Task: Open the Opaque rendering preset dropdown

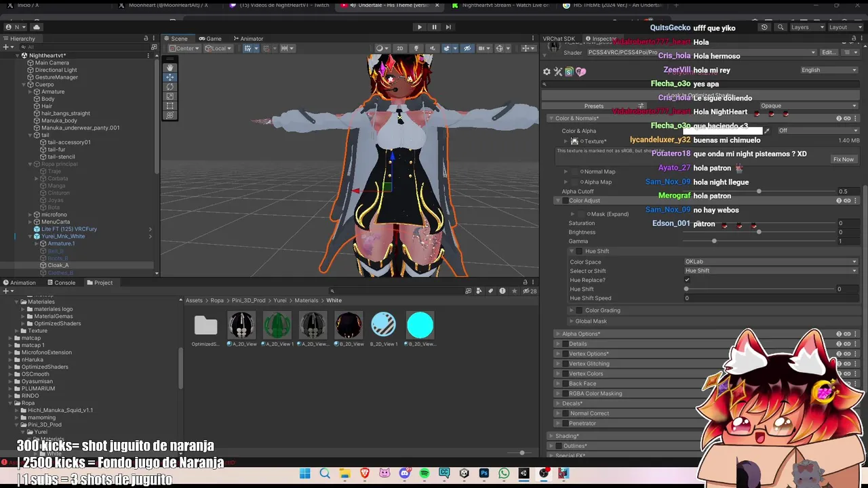Action: pyautogui.click(x=808, y=106)
